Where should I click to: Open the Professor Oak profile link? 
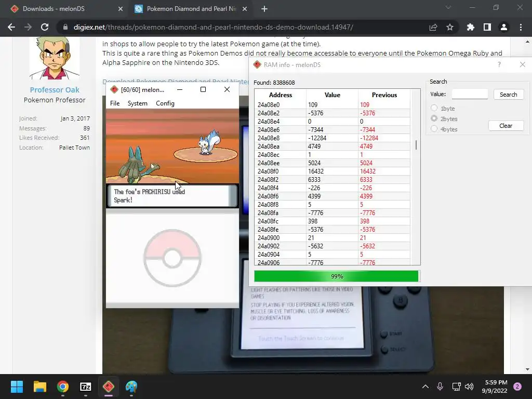(54, 90)
